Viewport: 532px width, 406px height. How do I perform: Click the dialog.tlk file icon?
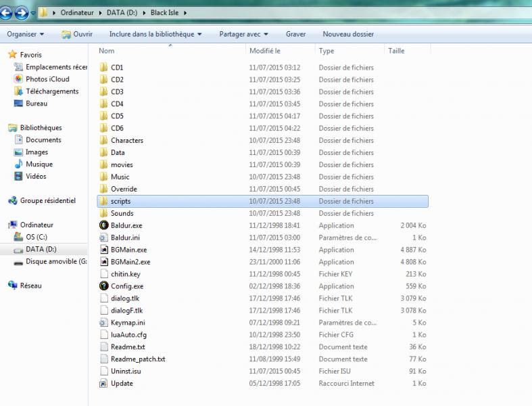point(104,298)
